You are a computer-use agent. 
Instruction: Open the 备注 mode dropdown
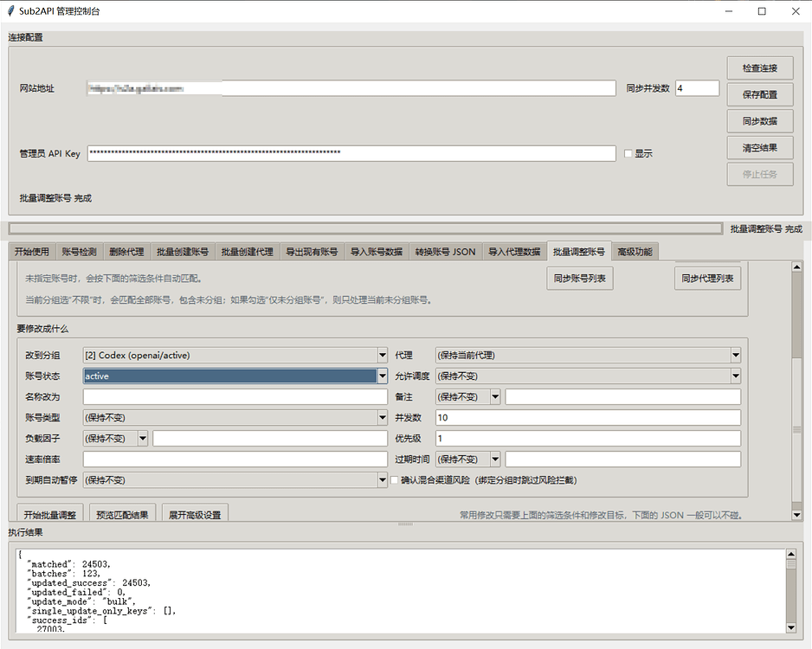(x=495, y=397)
